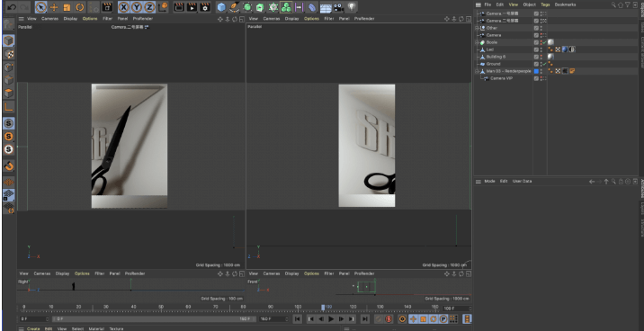Click timeline playhead marker
Screen dimensions: 644x331
click(x=323, y=308)
